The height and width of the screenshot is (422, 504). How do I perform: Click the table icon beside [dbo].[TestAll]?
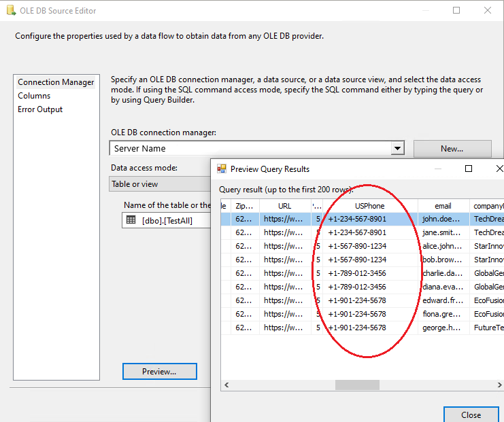point(131,219)
